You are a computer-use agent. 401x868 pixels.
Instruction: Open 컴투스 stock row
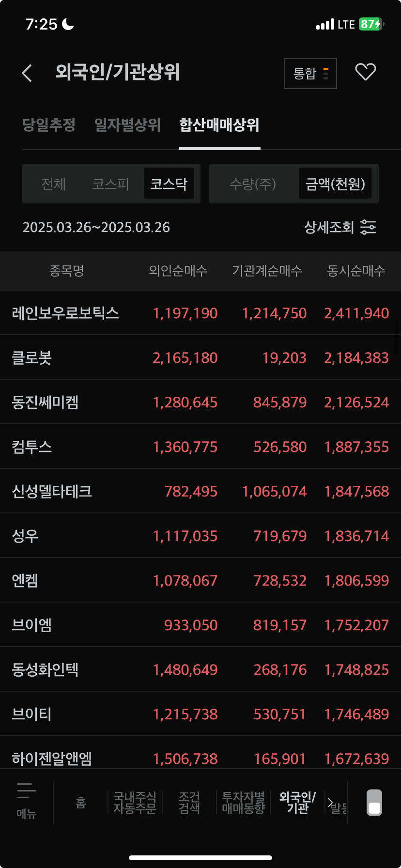200,447
